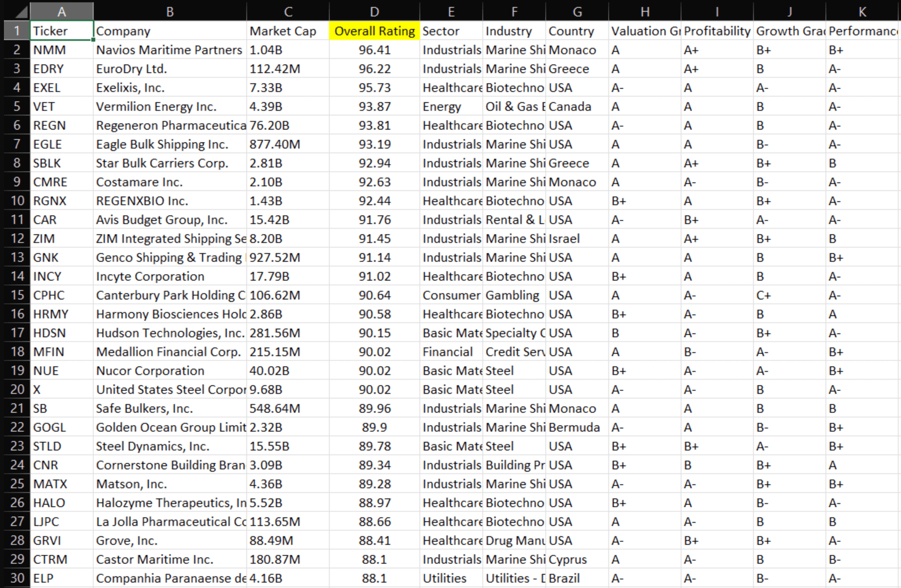Viewport: 901px width, 588px height.
Task: Click the Country header cell
Action: [x=577, y=31]
